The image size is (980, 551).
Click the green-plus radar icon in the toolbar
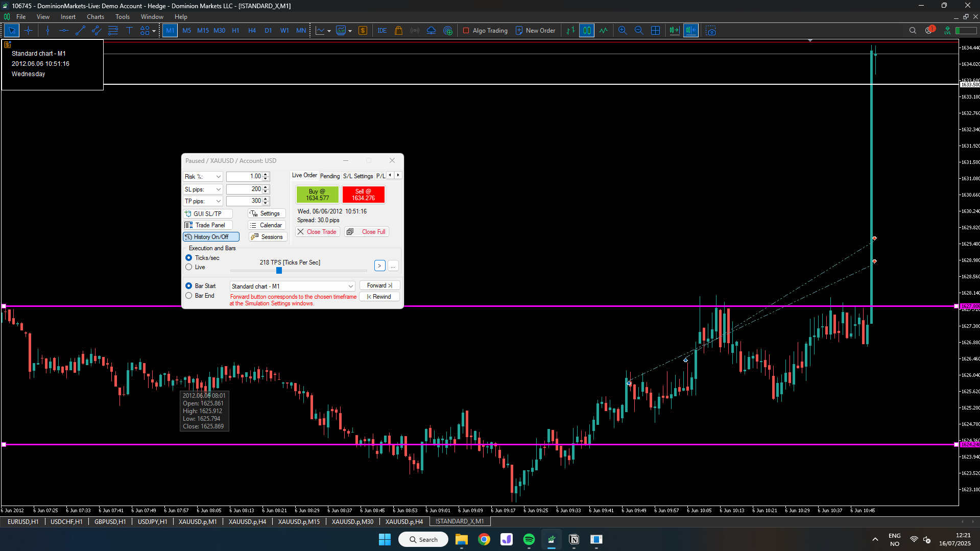(x=448, y=31)
